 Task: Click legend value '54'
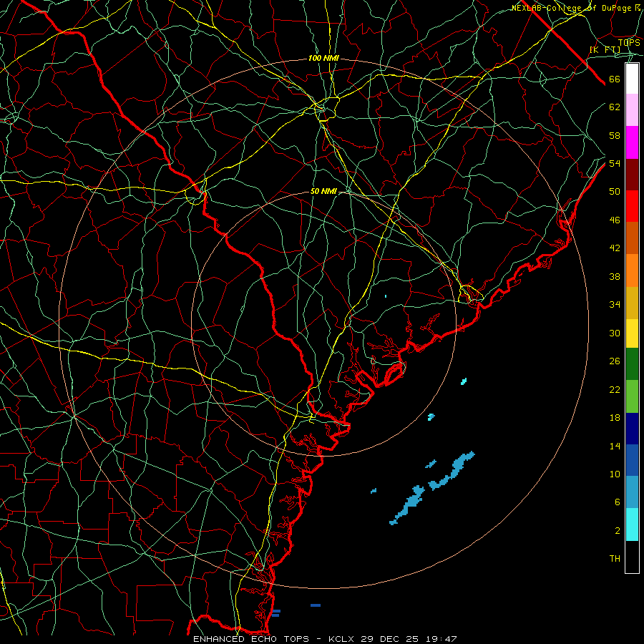[x=615, y=163]
